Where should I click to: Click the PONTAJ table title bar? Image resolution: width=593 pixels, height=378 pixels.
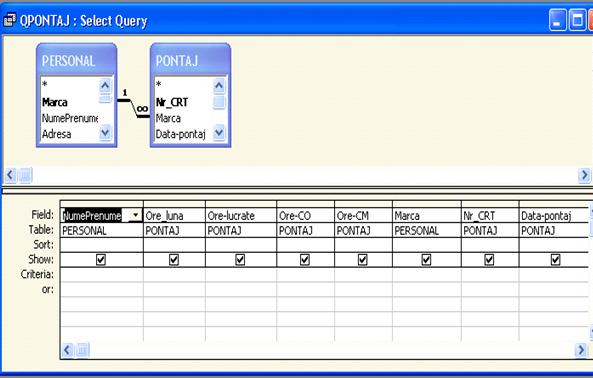191,60
